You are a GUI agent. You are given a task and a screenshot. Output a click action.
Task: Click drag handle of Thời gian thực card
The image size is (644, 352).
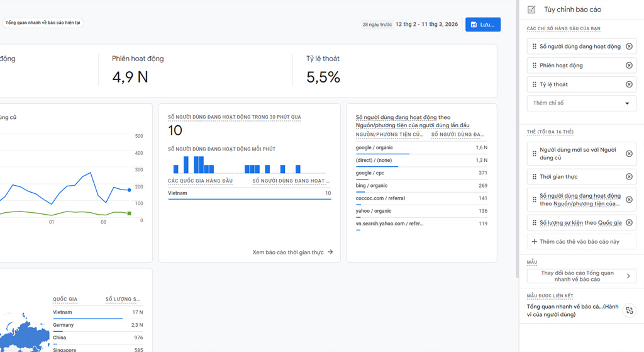tap(535, 177)
